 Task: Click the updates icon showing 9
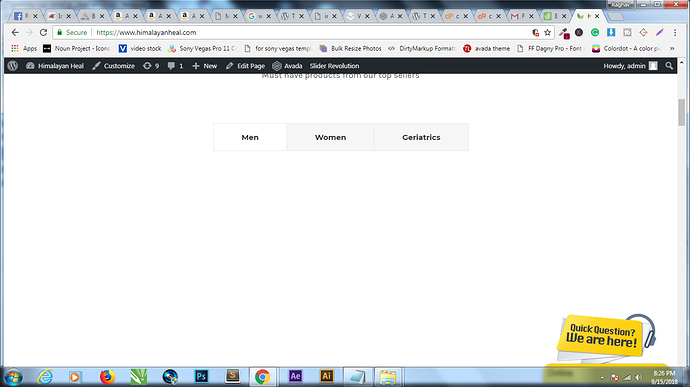point(151,66)
